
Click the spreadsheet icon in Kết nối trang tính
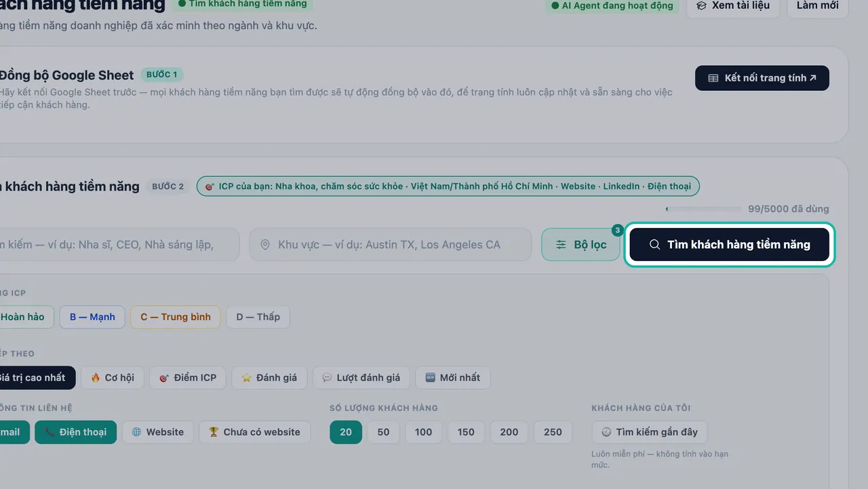713,78
